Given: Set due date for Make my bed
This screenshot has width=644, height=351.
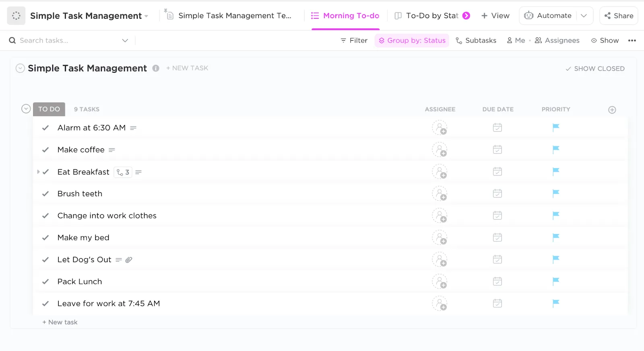Looking at the screenshot, I should click(x=497, y=238).
